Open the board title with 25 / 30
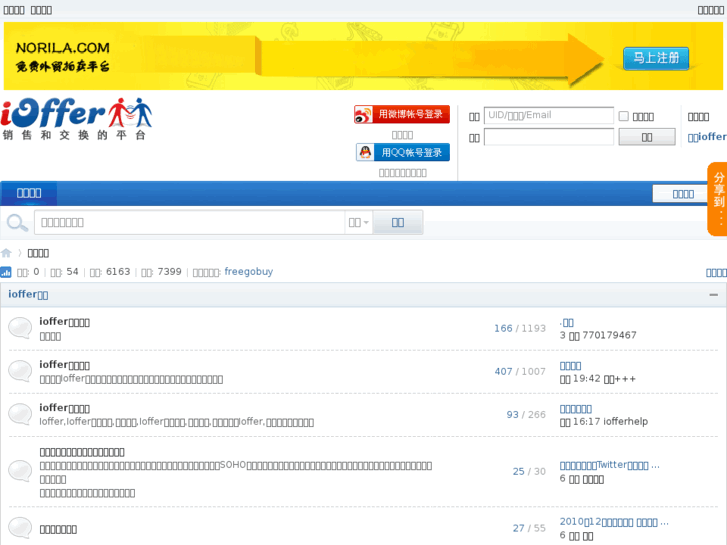Image resolution: width=727 pixels, height=545 pixels. tap(82, 452)
